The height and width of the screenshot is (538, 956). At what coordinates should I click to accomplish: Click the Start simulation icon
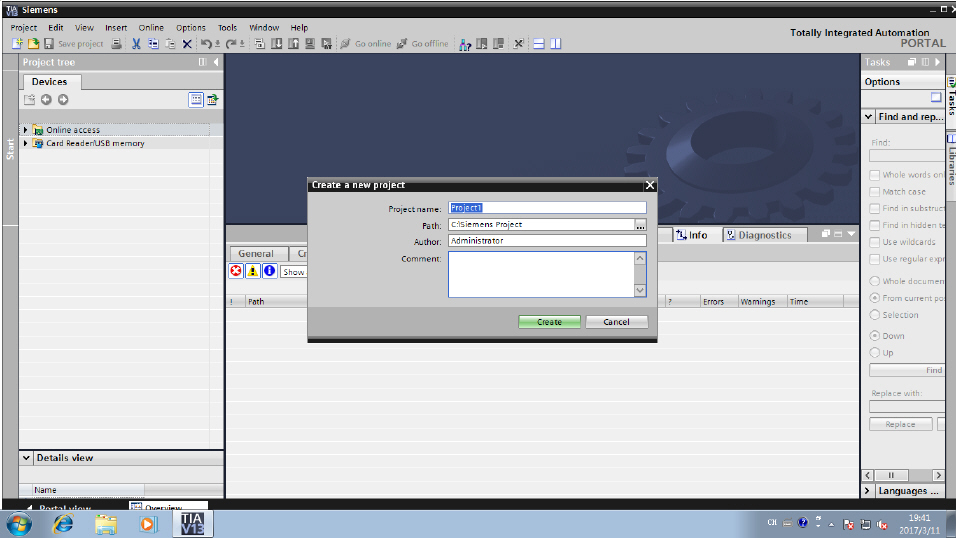[310, 44]
